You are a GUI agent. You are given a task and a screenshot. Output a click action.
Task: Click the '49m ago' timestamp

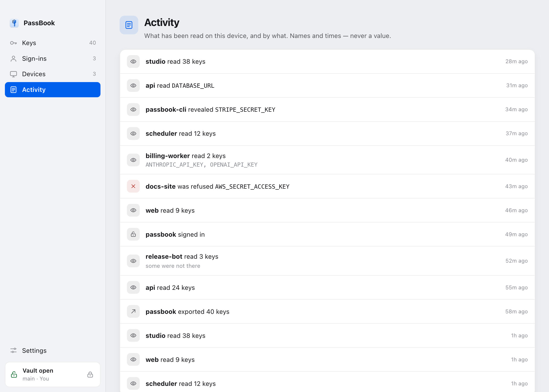tap(516, 234)
